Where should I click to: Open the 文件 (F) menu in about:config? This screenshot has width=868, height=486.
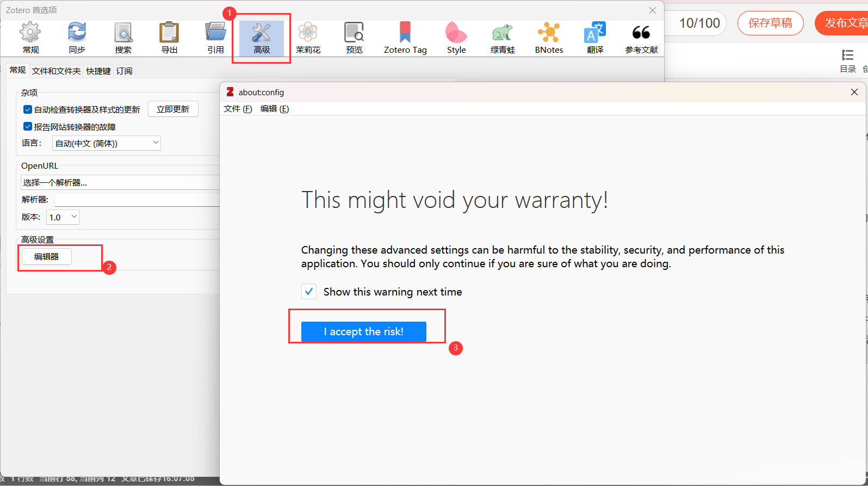coord(238,109)
